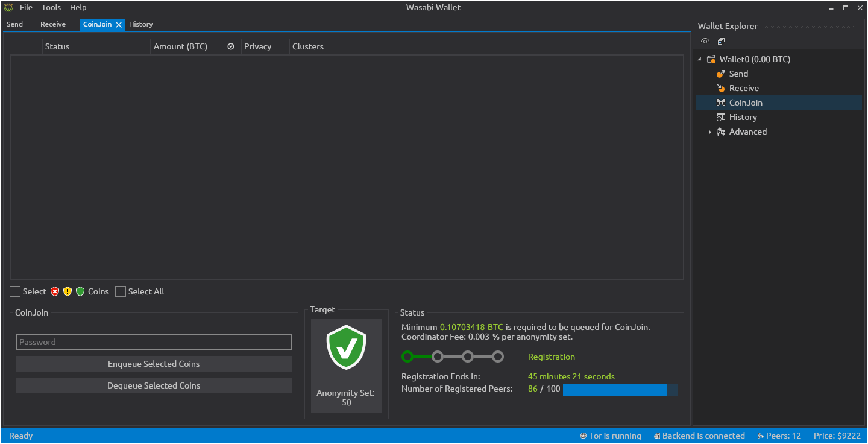Click the History icon in Wallet Explorer

point(720,117)
